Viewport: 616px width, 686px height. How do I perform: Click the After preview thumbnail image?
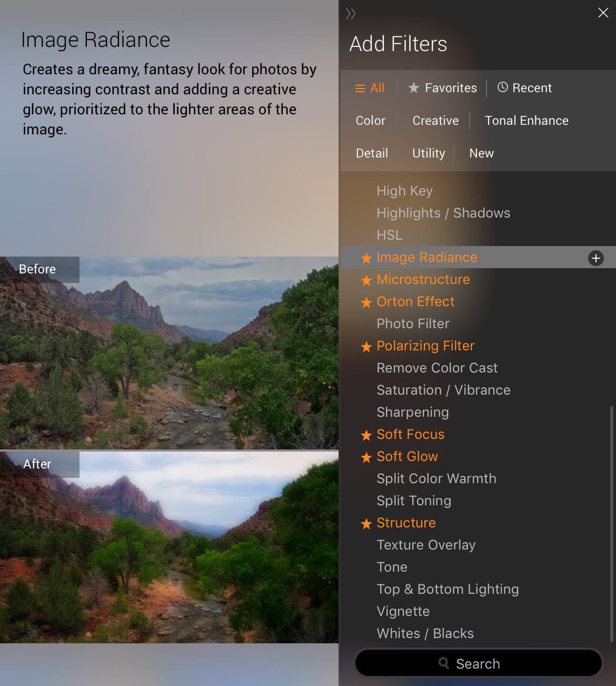(169, 547)
